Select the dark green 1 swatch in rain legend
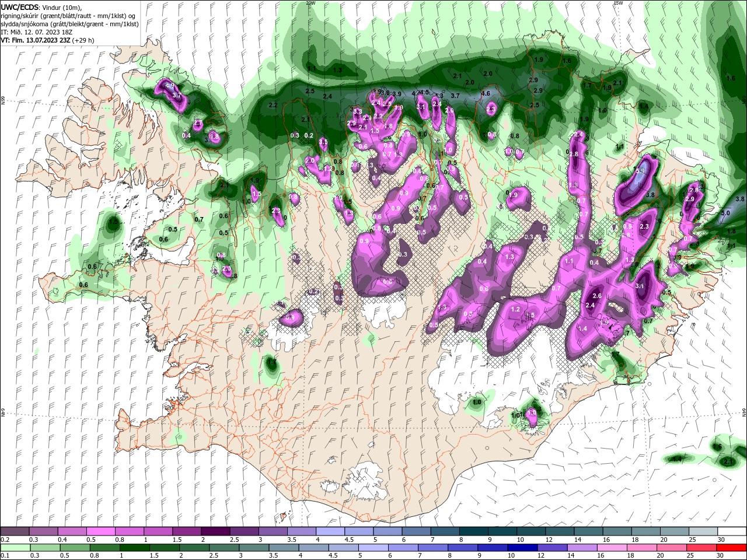The width and height of the screenshot is (747, 560). [x=134, y=547]
